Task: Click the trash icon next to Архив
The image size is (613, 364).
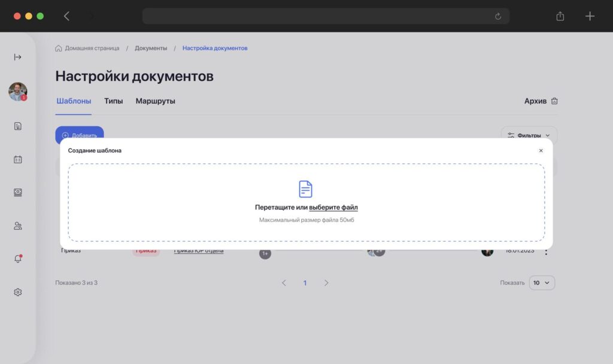Action: point(554,101)
